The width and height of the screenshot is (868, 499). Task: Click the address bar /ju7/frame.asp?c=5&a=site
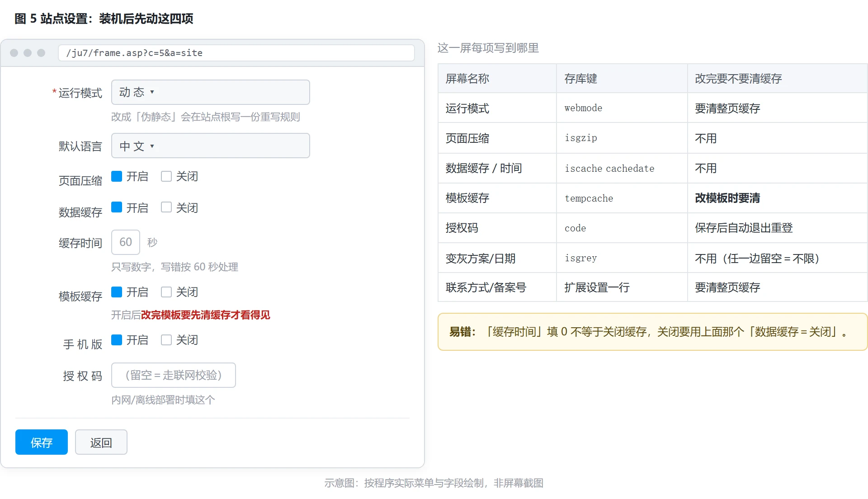(x=236, y=53)
